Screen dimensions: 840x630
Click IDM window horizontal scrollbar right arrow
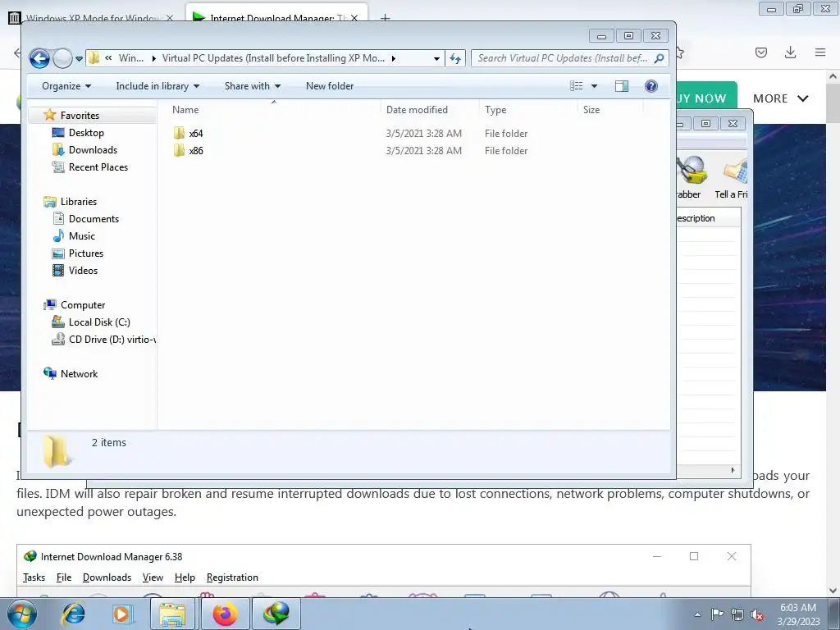click(x=733, y=470)
